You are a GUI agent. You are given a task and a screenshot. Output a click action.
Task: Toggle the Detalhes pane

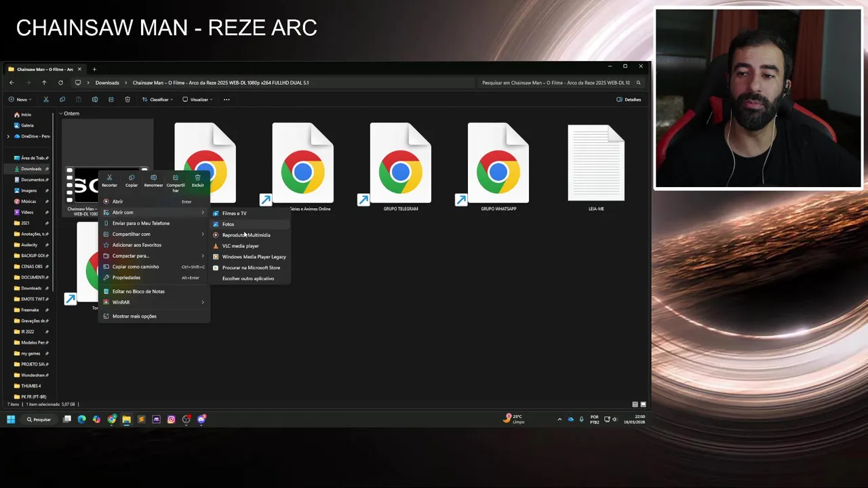click(x=629, y=100)
